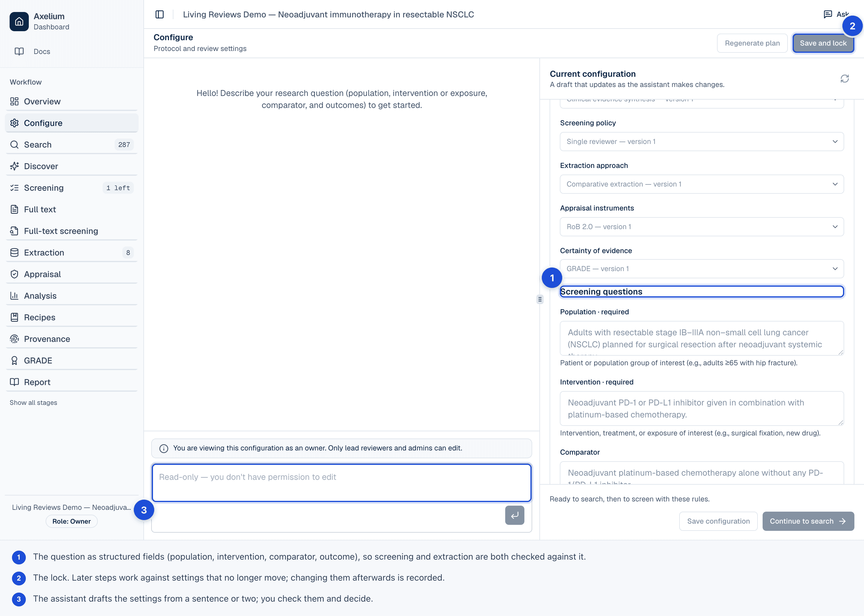
Task: Click the Show all stages link
Action: pos(33,402)
